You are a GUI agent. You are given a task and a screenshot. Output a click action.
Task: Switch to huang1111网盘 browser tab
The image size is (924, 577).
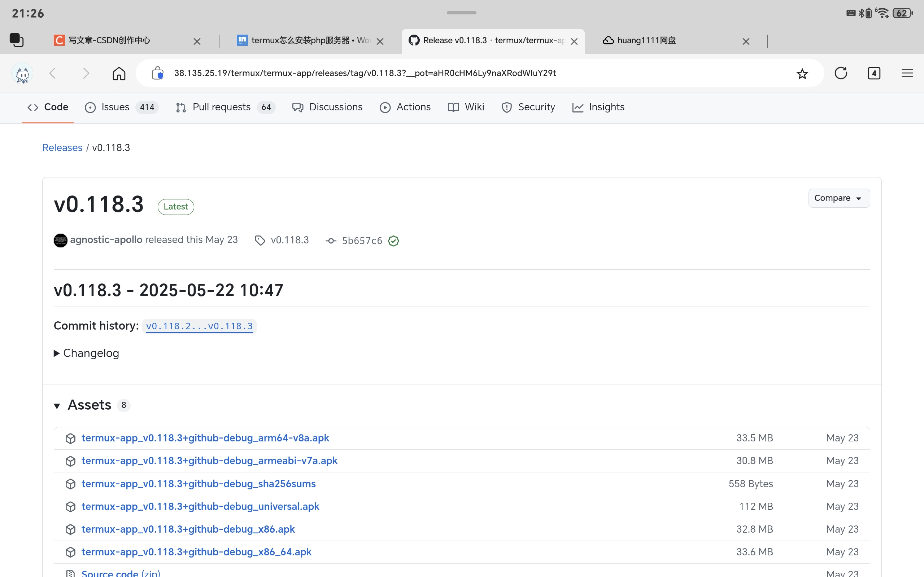(646, 40)
